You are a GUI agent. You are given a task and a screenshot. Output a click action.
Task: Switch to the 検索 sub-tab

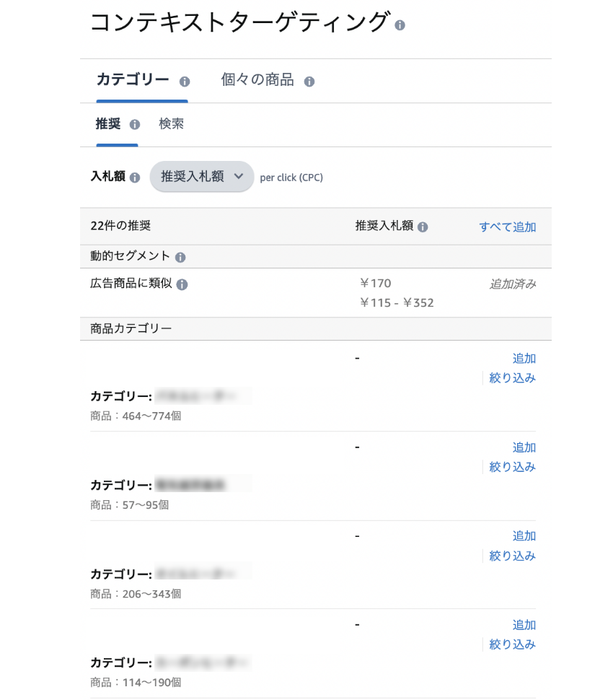click(x=172, y=123)
